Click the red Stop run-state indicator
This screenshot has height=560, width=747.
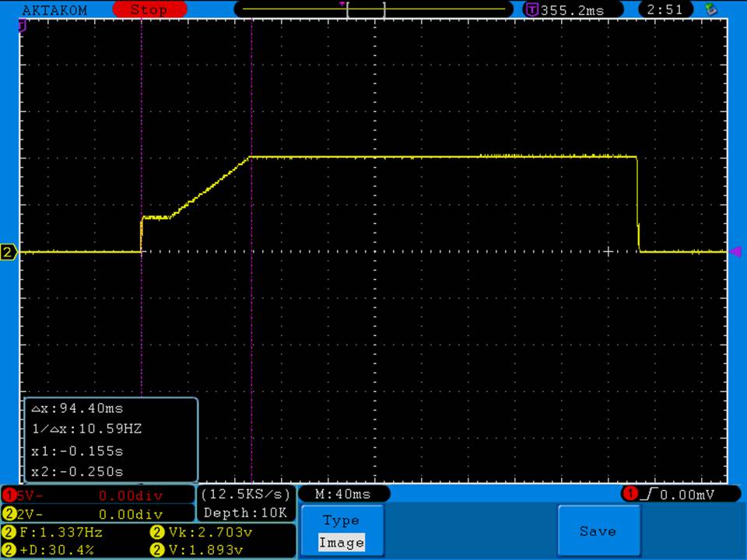click(x=149, y=10)
